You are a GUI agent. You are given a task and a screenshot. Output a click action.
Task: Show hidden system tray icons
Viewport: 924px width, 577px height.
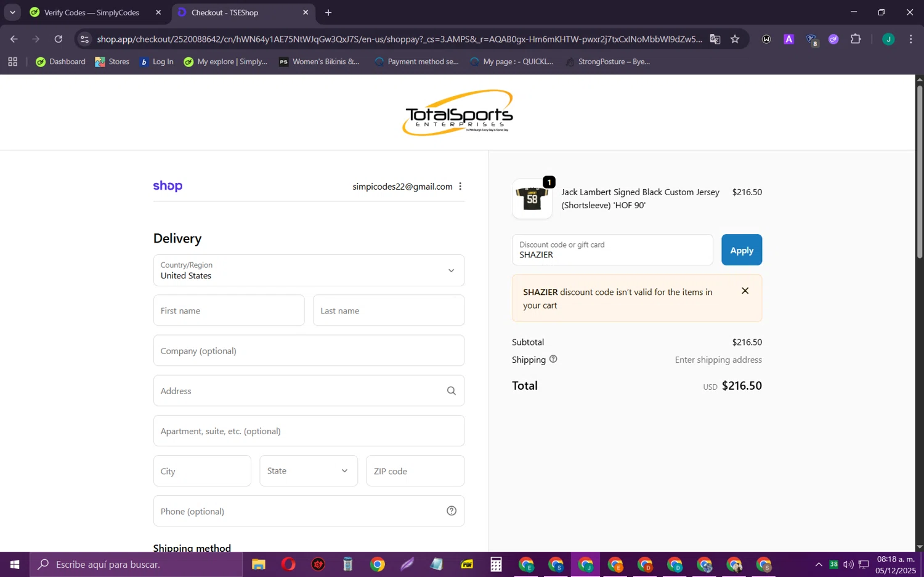click(x=818, y=564)
